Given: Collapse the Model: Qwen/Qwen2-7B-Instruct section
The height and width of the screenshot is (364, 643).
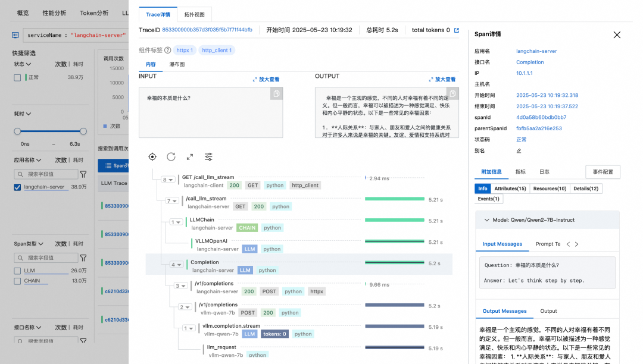Looking at the screenshot, I should pos(486,220).
